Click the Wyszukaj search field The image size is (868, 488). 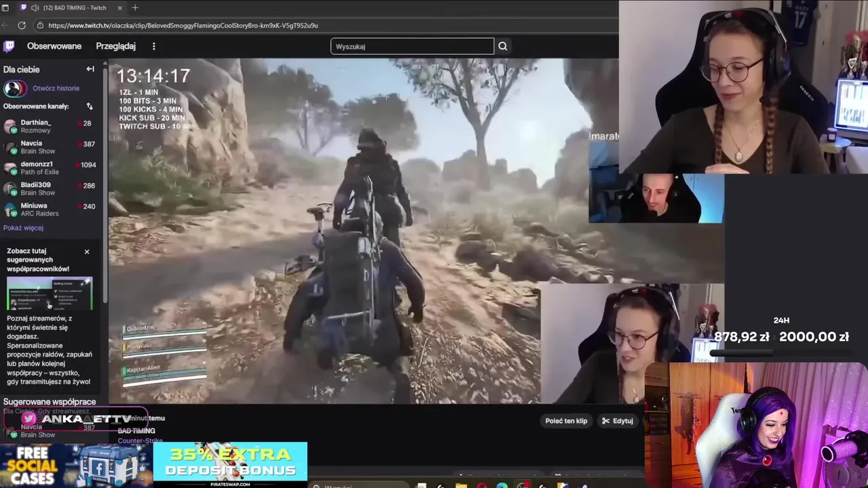412,46
